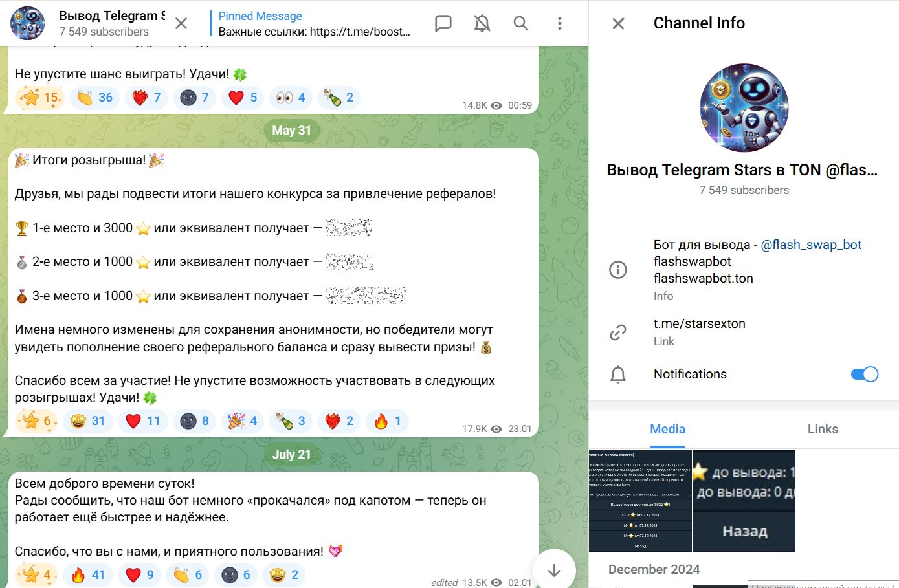899x588 pixels.
Task: Open the @flash_swap_bot link
Action: 811,245
